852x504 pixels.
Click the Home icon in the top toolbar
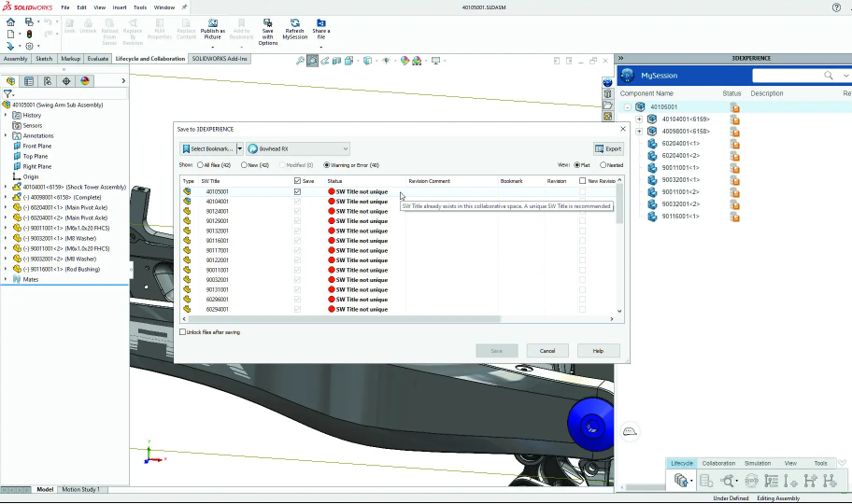click(x=10, y=22)
